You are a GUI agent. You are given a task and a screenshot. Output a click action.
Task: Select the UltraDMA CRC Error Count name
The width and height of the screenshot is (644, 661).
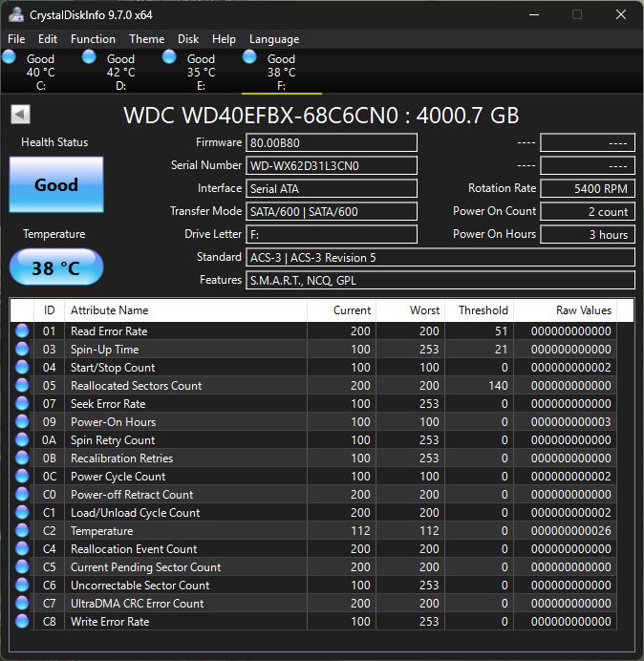(x=137, y=604)
